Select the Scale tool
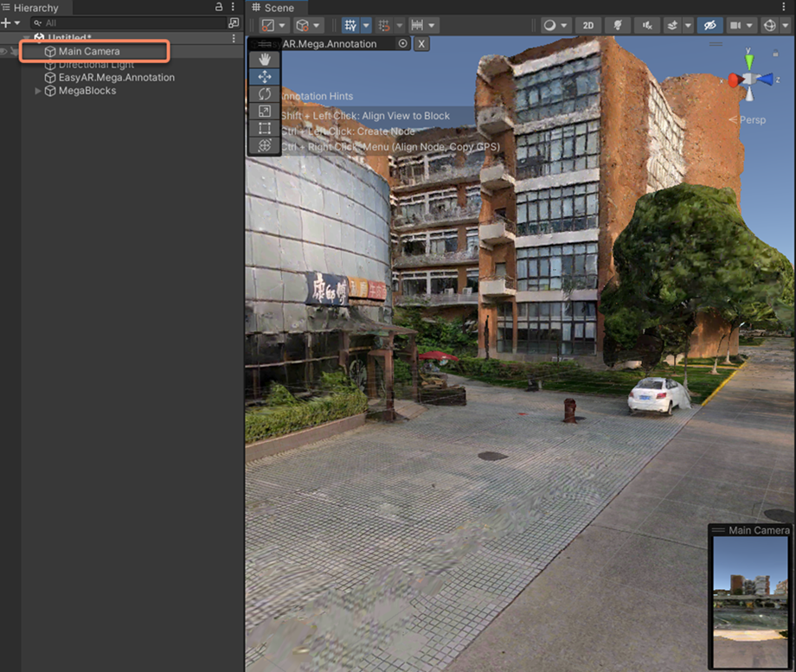Image resolution: width=796 pixels, height=672 pixels. (265, 111)
